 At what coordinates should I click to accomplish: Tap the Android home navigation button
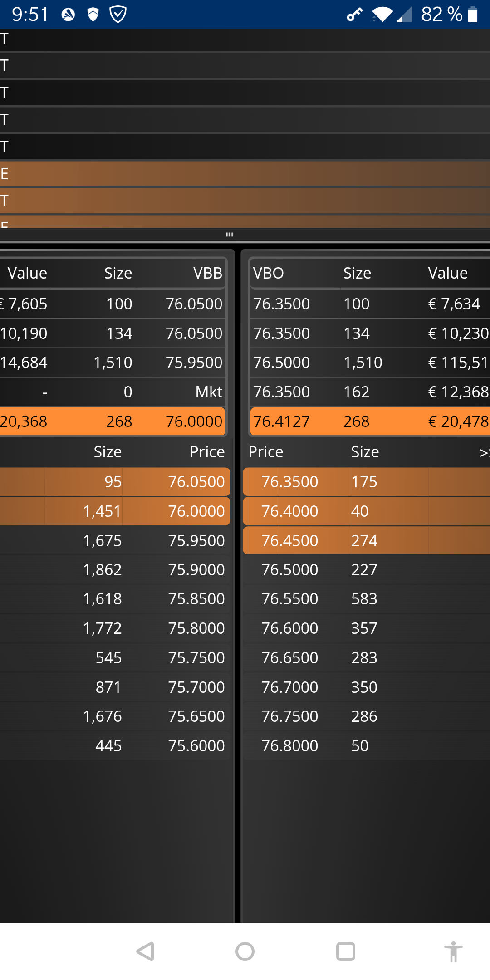tap(245, 951)
